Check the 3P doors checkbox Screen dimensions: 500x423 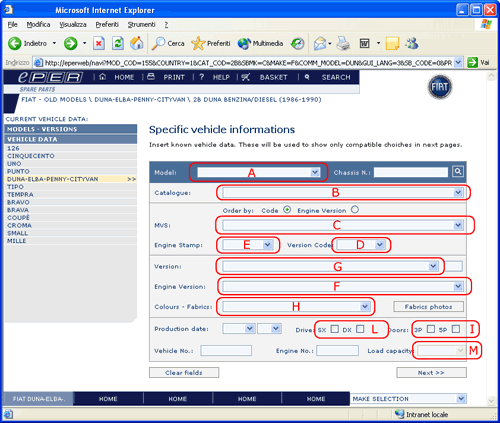pyautogui.click(x=431, y=329)
